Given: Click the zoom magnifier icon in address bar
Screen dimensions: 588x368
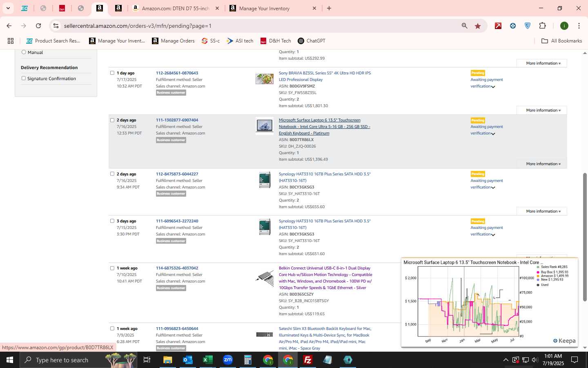Looking at the screenshot, I should click(x=464, y=26).
